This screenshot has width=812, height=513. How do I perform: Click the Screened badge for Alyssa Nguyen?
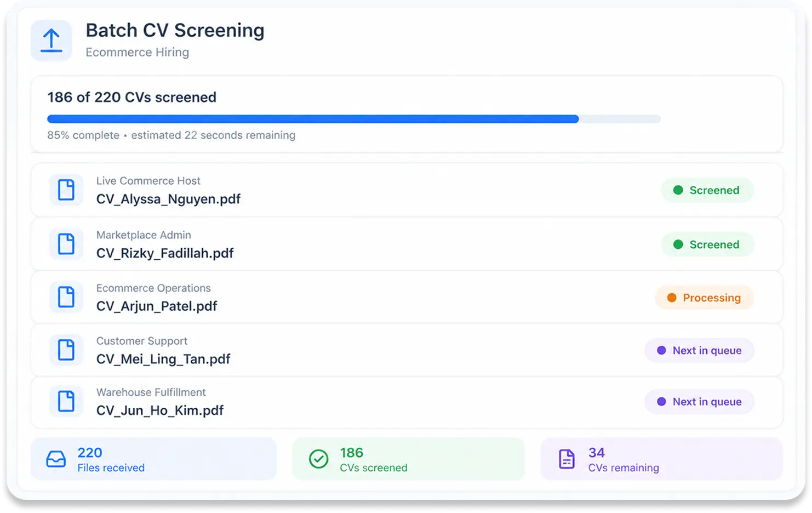tap(707, 190)
